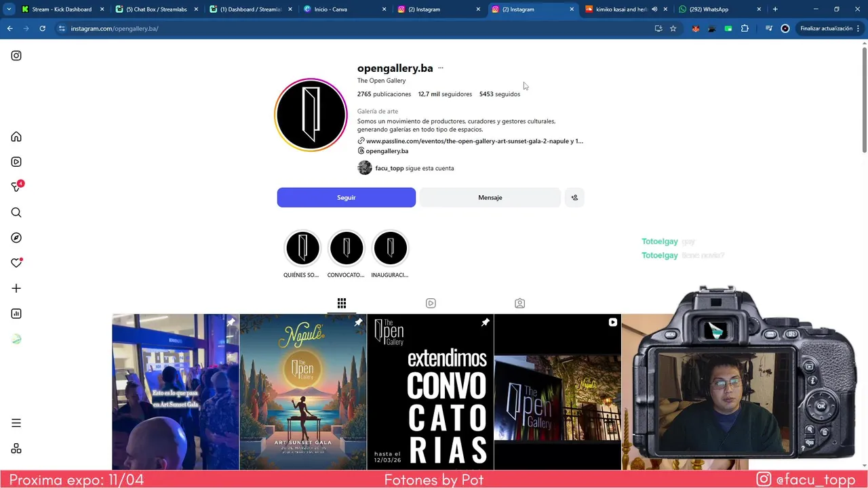View site information icon in address bar
The height and width of the screenshot is (488, 868).
(62, 28)
